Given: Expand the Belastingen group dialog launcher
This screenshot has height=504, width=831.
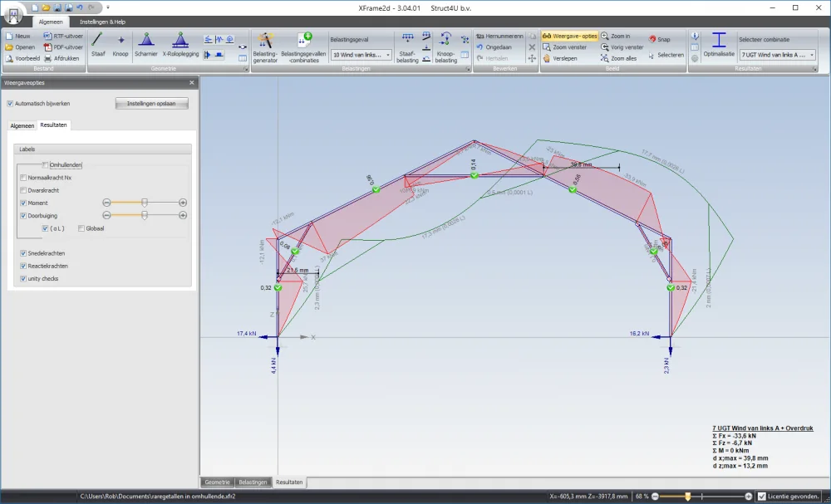Looking at the screenshot, I should [468, 70].
